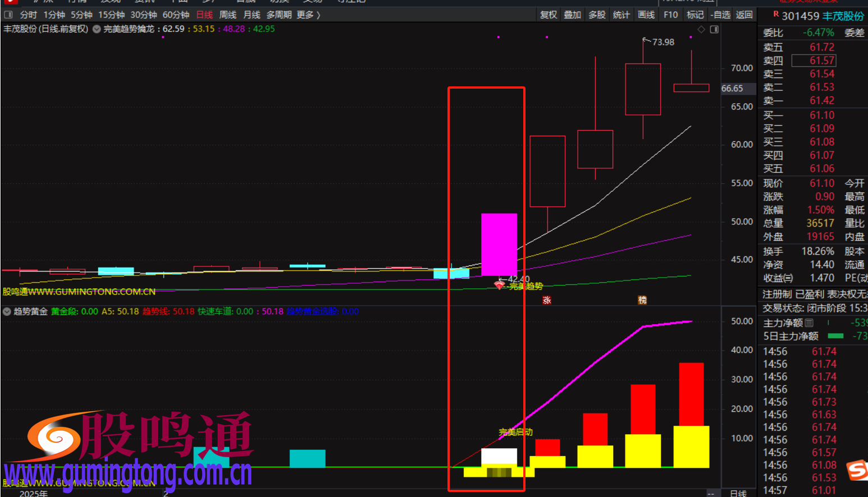Click the 涨 marker icon below the candles
Viewport: 868px width, 497px height.
pos(547,300)
